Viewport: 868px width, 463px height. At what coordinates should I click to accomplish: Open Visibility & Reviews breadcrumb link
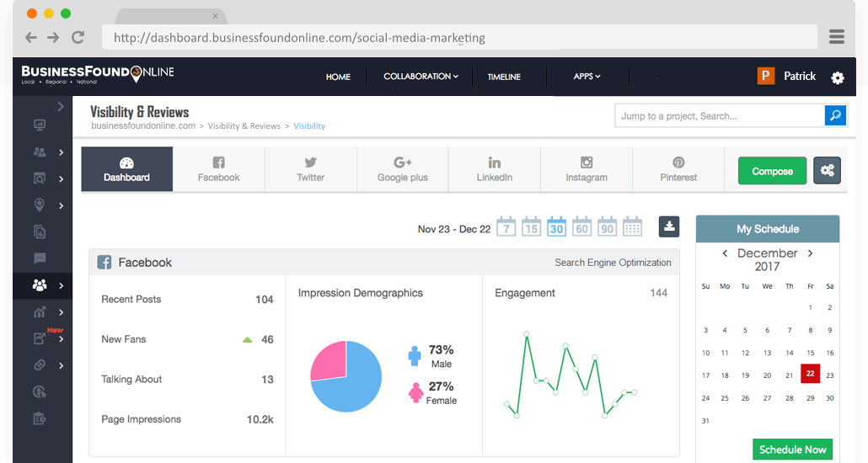[244, 126]
